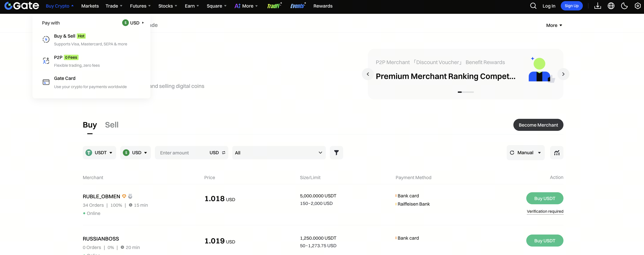Select the Buy & Sell menu entry

pyautogui.click(x=91, y=40)
